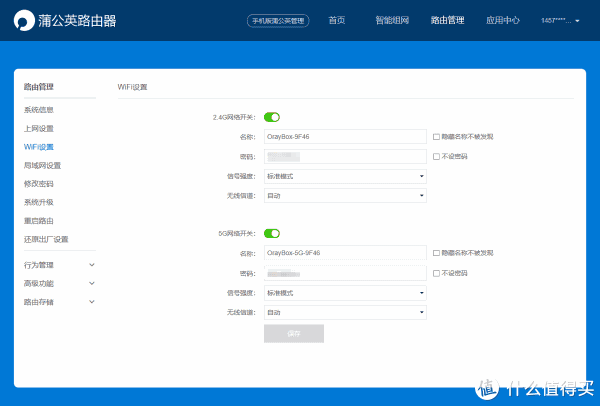Check 不设密码 for 2.4G network

click(436, 157)
